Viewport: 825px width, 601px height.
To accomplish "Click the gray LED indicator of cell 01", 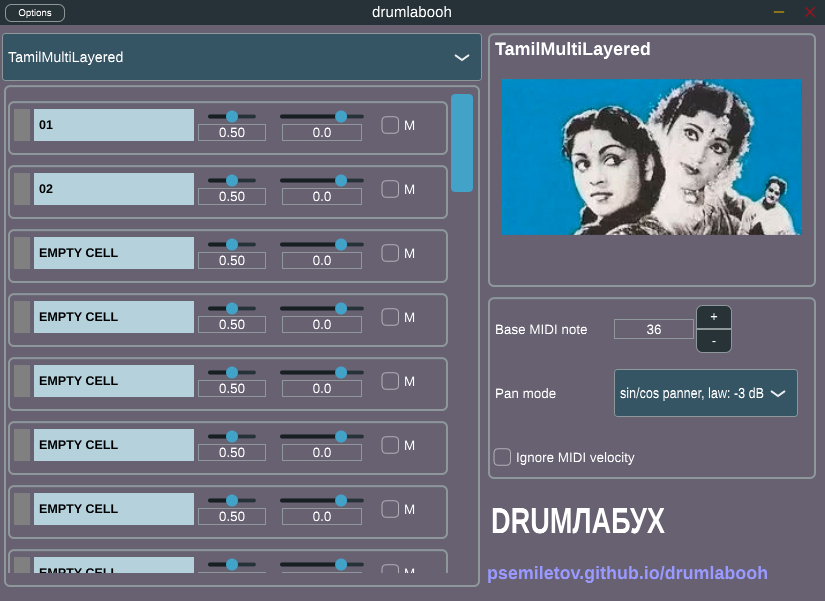I will tap(22, 125).
